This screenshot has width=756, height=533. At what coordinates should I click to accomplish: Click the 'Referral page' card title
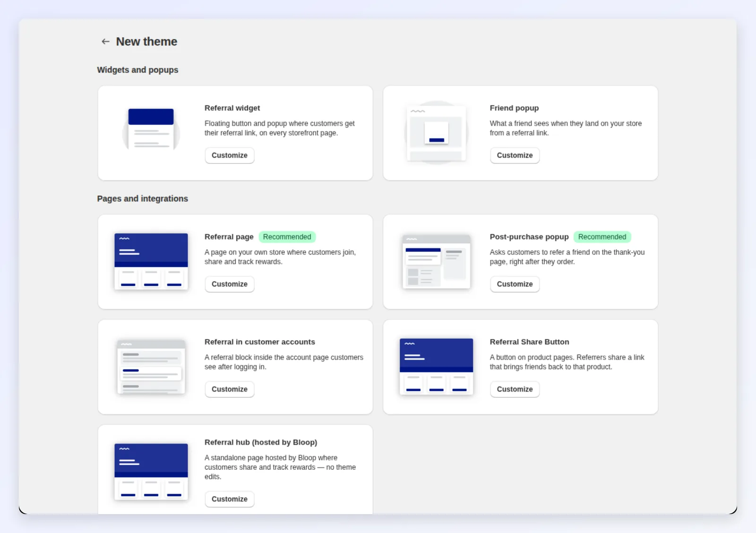[x=229, y=237]
